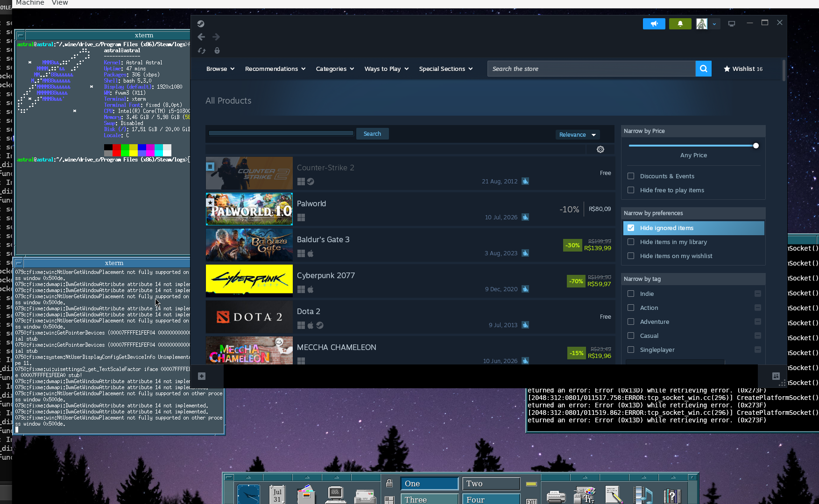Open the account dropdown arrow beside avatar
The image size is (819, 504).
(714, 24)
